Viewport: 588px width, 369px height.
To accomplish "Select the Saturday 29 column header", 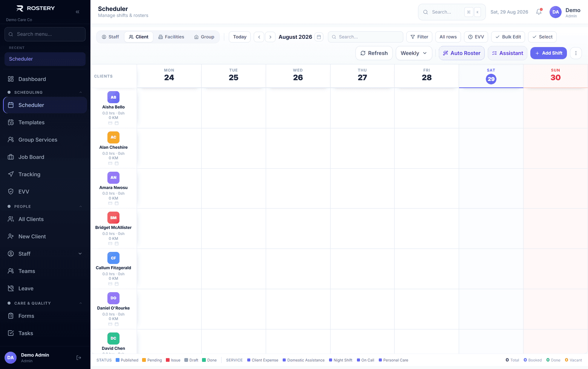I will (491, 76).
